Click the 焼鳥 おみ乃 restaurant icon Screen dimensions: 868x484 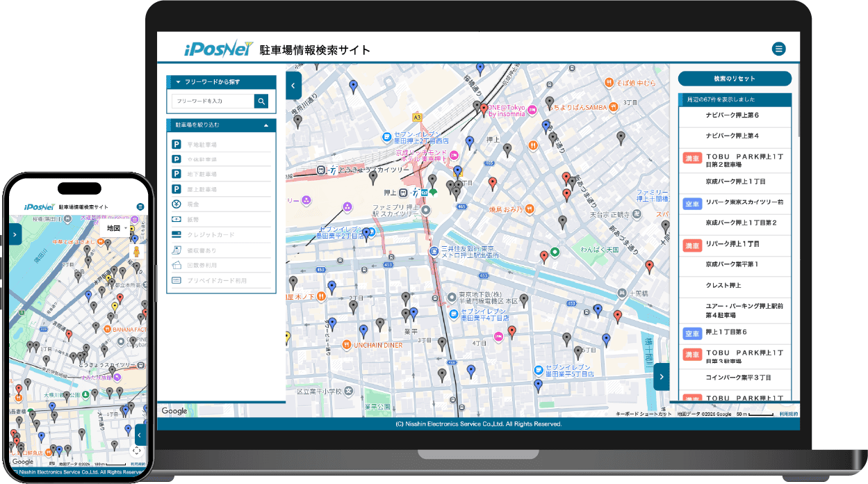coord(530,208)
